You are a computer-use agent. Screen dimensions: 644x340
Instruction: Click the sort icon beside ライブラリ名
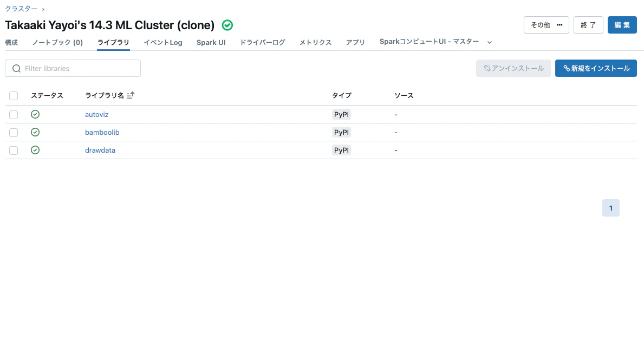[131, 95]
